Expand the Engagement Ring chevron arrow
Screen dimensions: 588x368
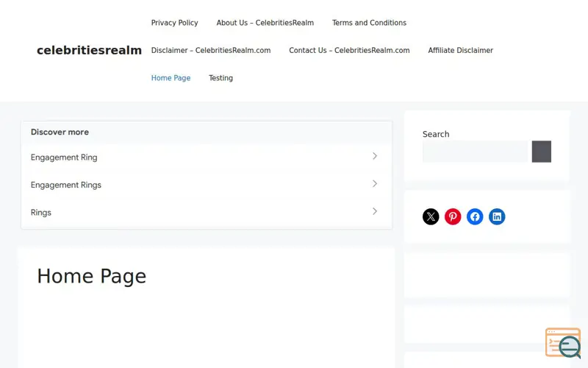point(375,156)
